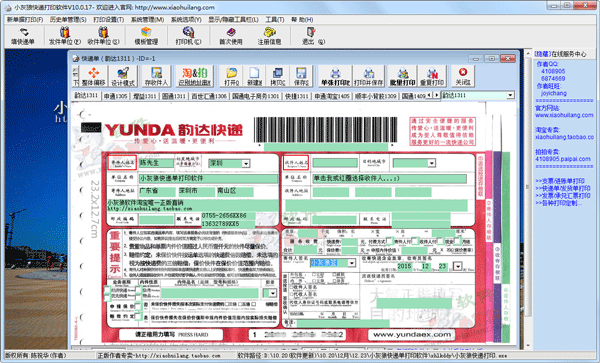Viewport: 600px width, 363px height.
Task: Click 打印并保存 print and save icon
Action: tap(368, 76)
